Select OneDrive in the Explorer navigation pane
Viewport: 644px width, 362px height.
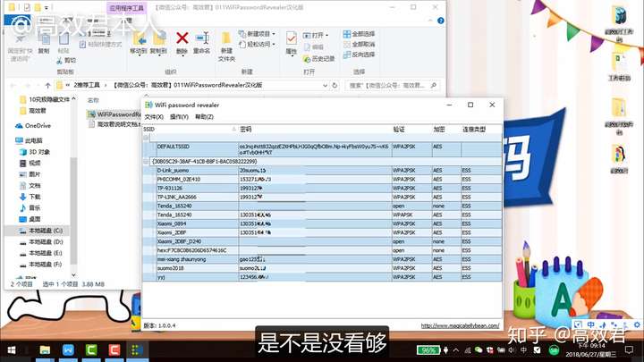(x=33, y=126)
